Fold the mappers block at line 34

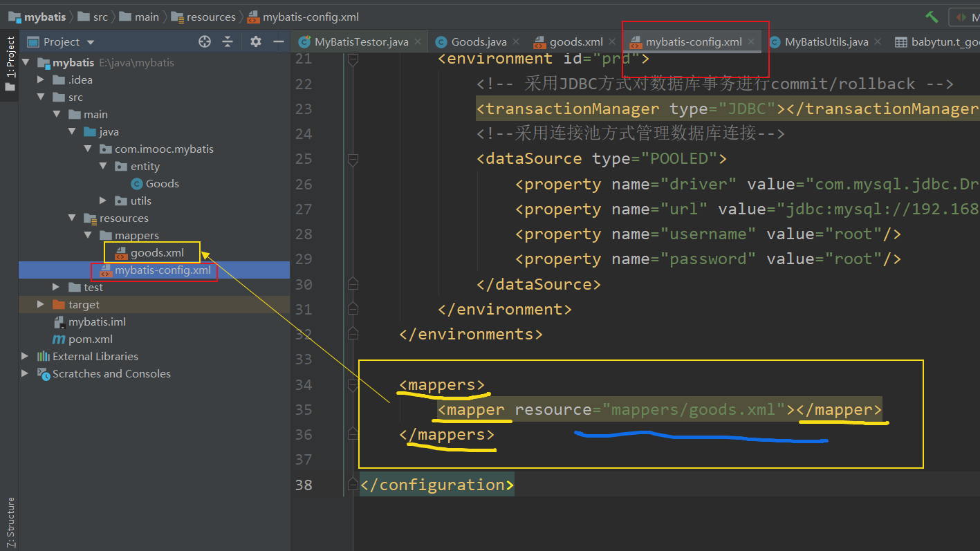tap(353, 385)
